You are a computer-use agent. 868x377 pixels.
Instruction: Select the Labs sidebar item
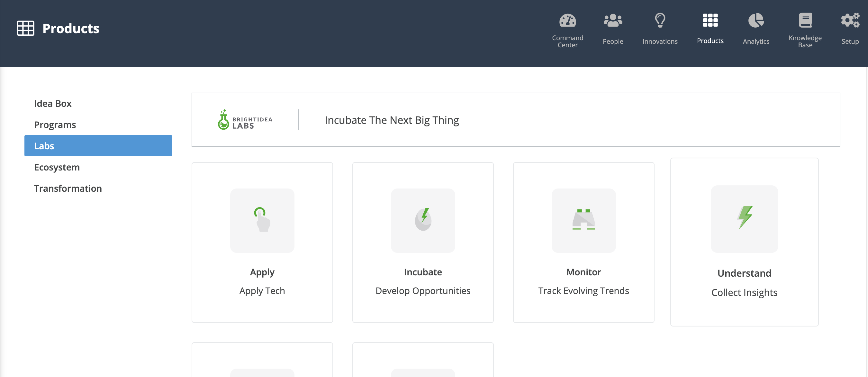pyautogui.click(x=98, y=146)
